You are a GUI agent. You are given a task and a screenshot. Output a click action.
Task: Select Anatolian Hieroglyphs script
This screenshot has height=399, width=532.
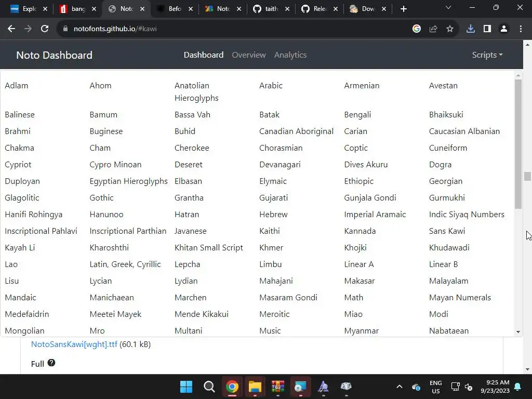click(x=196, y=91)
